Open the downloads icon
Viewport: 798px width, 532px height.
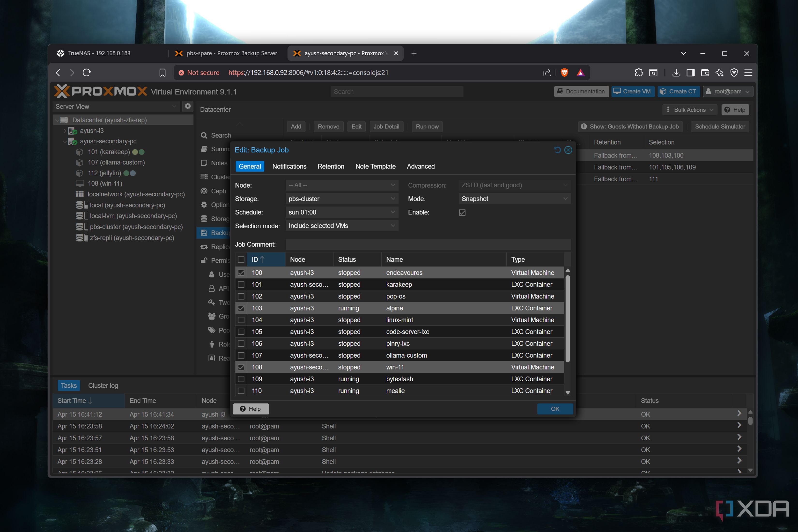(676, 73)
